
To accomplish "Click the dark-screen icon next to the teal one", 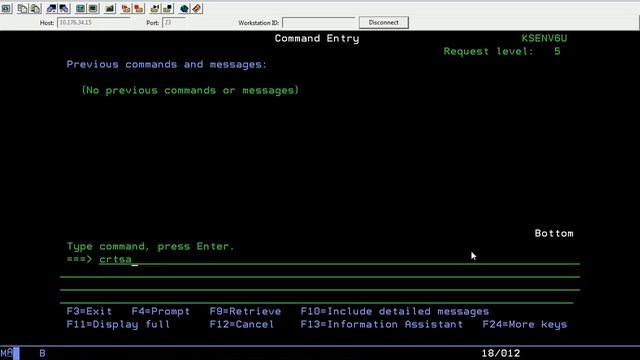I will pyautogui.click(x=93, y=9).
